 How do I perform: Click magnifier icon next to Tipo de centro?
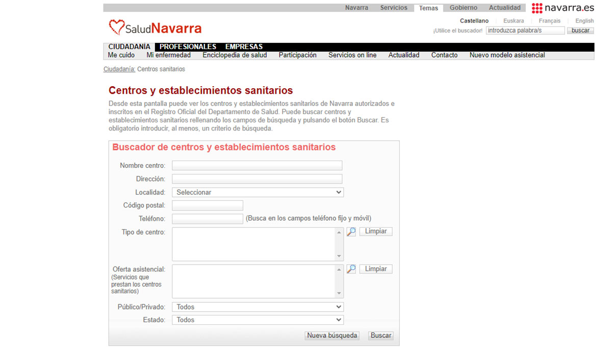(x=351, y=232)
